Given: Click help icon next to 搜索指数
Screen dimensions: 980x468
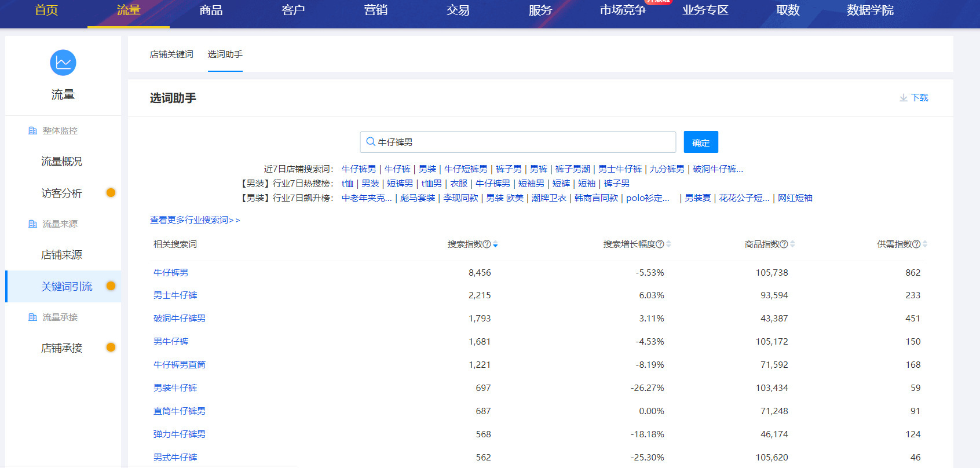Looking at the screenshot, I should [487, 244].
